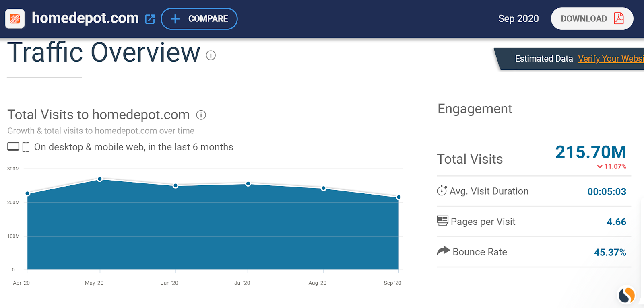Click the Jun '20 axis label

pos(169,283)
